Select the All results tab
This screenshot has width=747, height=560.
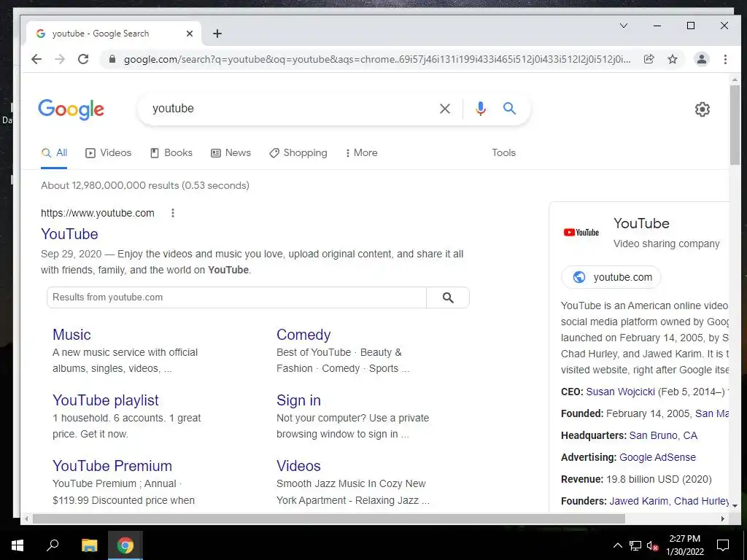54,153
